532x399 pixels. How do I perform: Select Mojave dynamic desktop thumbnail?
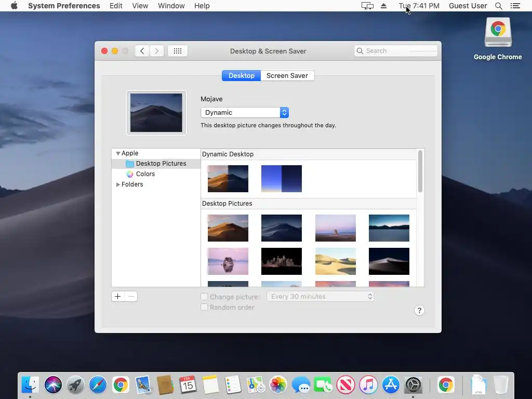(x=228, y=179)
